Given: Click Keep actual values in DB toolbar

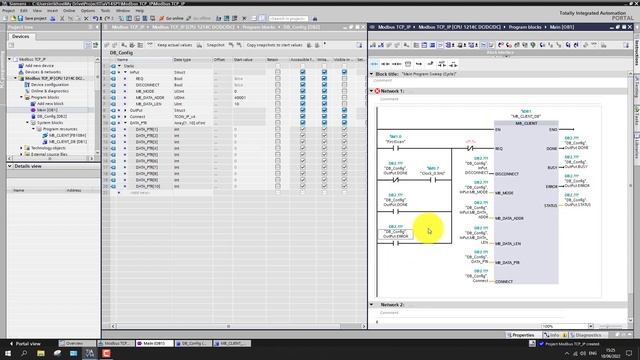Looking at the screenshot, I should (x=175, y=45).
